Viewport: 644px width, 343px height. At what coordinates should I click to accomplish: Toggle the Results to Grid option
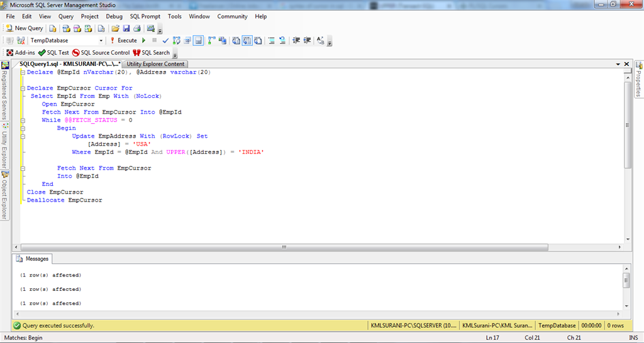tap(247, 40)
